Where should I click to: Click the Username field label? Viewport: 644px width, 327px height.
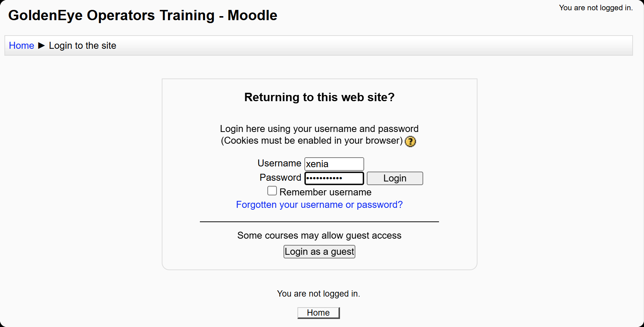pos(279,163)
